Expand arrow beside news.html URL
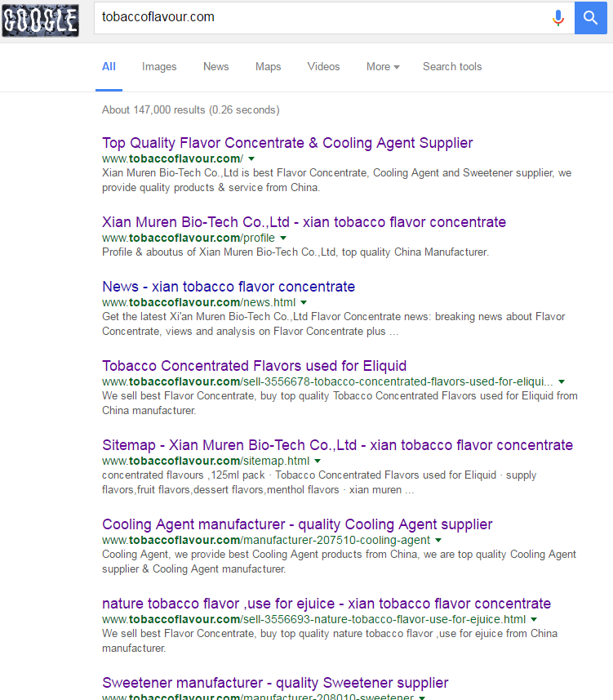This screenshot has height=700, width=613. coord(304,302)
